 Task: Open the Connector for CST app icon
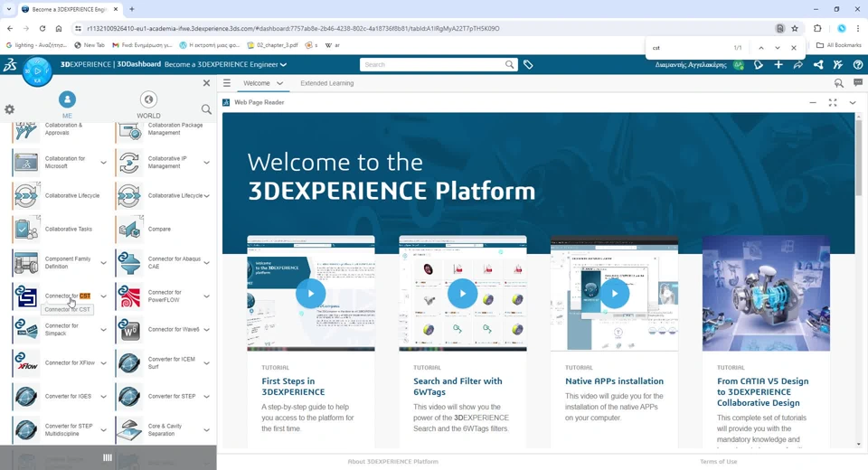pyautogui.click(x=26, y=296)
